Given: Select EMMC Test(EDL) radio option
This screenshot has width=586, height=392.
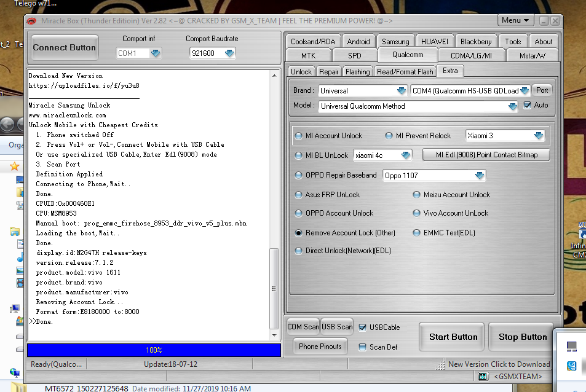Looking at the screenshot, I should coord(416,233).
